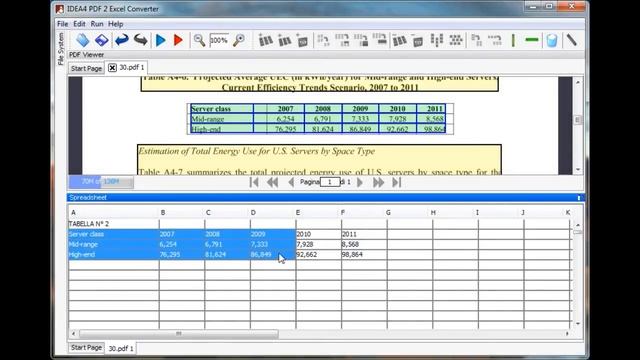Open the File System side panel

click(x=61, y=49)
